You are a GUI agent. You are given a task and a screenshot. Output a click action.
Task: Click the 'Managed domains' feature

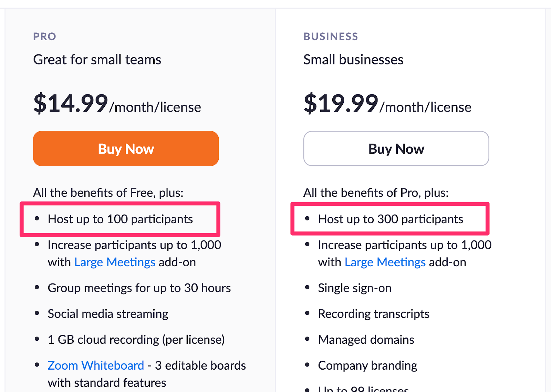pyautogui.click(x=366, y=340)
